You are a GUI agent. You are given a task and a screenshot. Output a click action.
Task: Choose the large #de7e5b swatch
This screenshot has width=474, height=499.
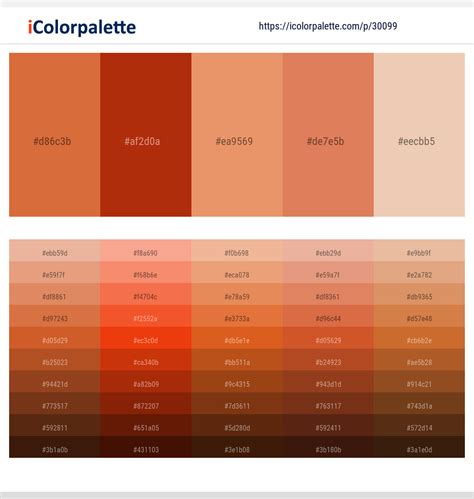coord(328,135)
